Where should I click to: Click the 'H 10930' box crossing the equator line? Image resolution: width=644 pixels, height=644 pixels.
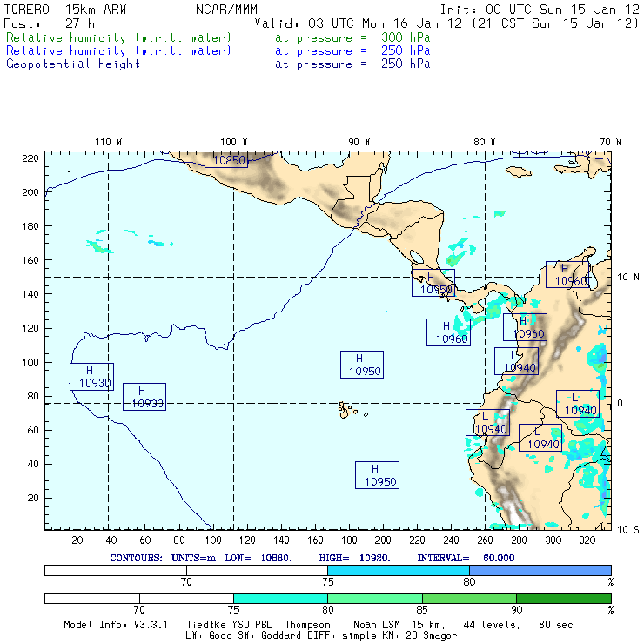tap(144, 397)
